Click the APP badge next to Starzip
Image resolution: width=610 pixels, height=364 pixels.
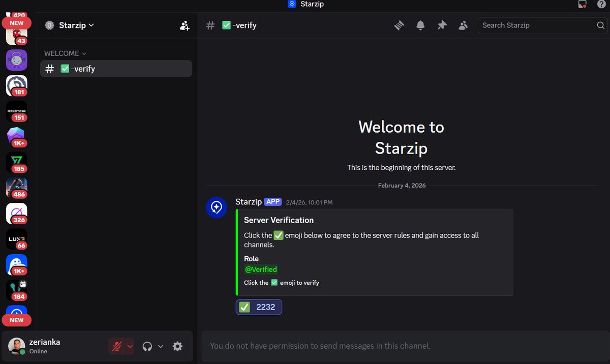(x=273, y=202)
